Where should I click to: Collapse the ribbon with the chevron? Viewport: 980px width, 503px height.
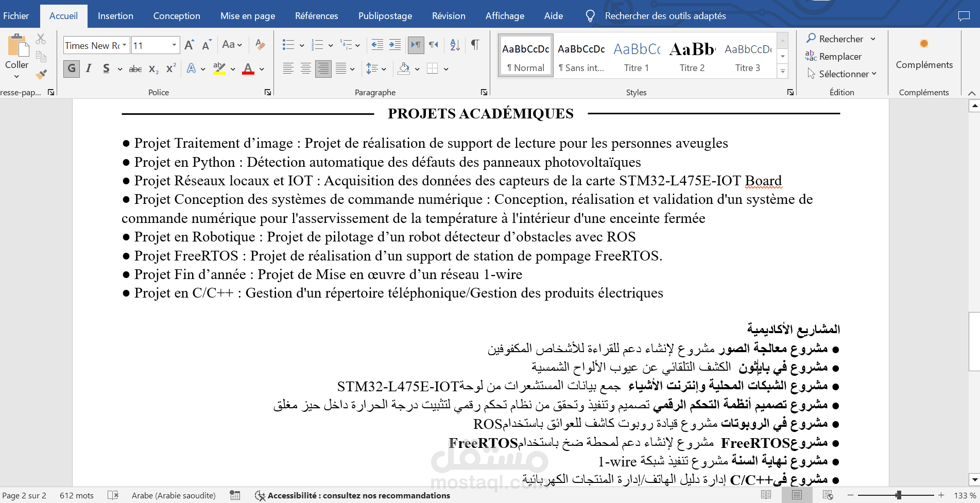click(972, 93)
